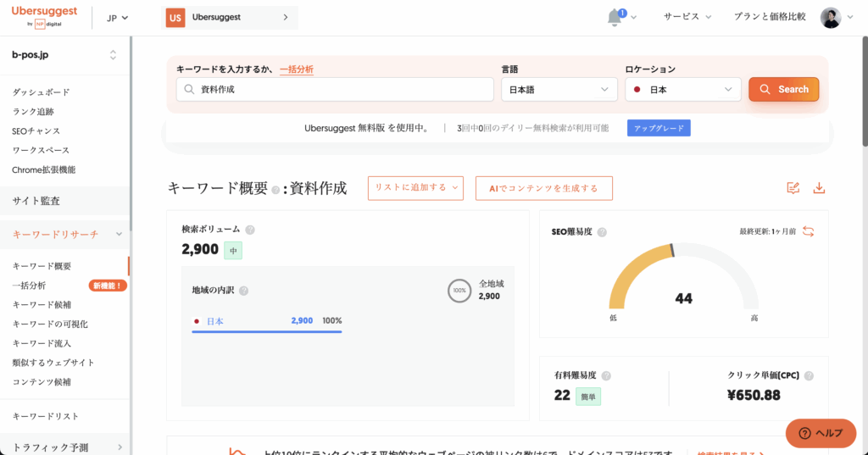Open ダッシュボード in sidebar

click(x=41, y=92)
